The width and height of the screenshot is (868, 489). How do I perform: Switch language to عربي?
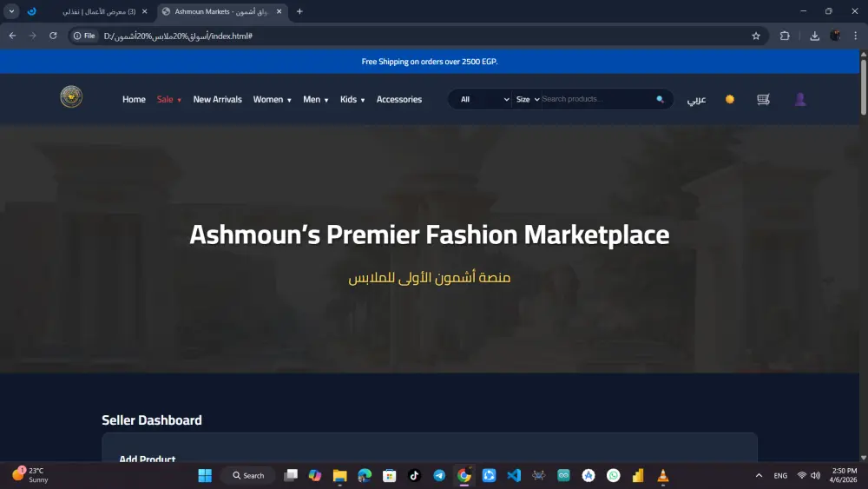pyautogui.click(x=696, y=100)
